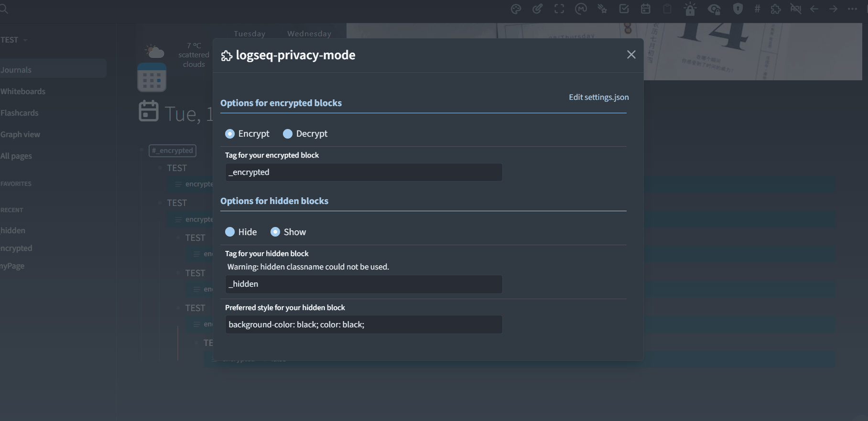The height and width of the screenshot is (421, 868).
Task: Open the TEST graph dropdown
Action: click(14, 40)
